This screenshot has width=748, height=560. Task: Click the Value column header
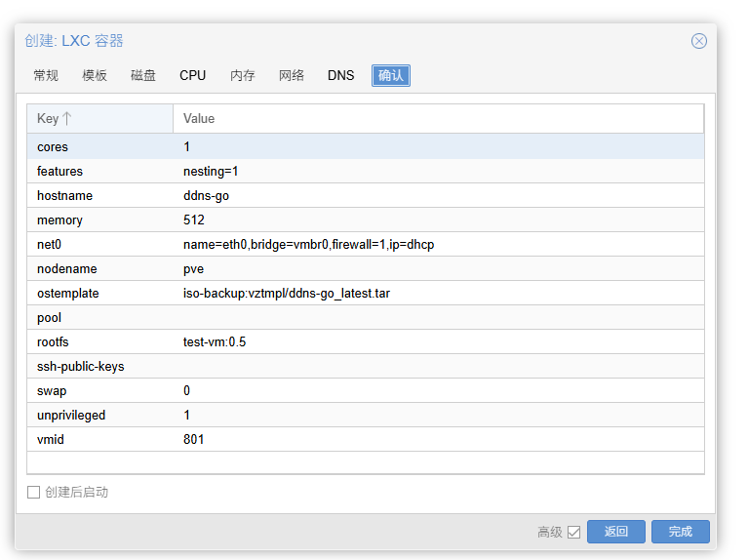point(438,119)
